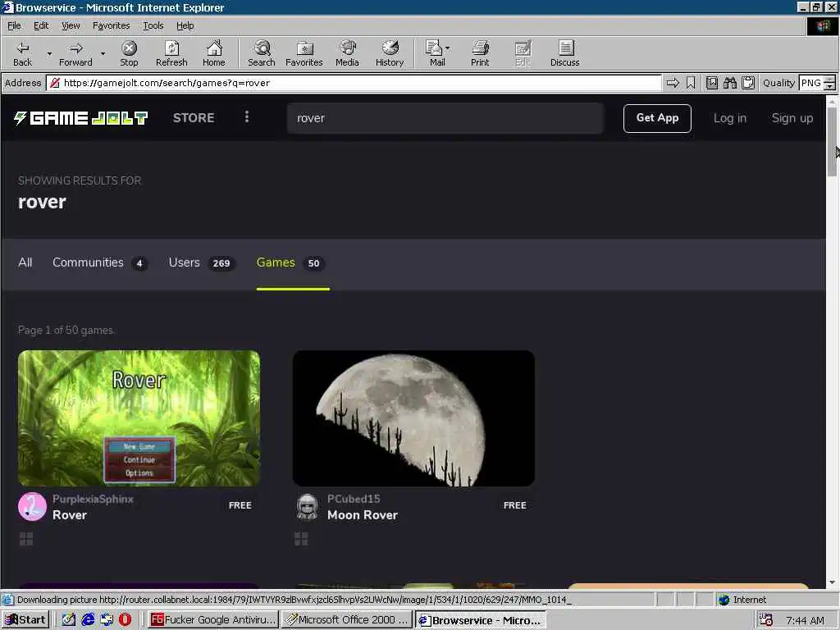Click the Game Jolt search field
This screenshot has height=630, width=840.
[x=445, y=118]
